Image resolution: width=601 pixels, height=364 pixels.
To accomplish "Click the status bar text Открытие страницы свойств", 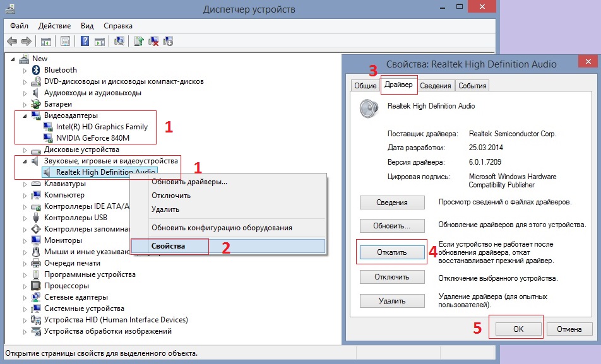I will (101, 353).
